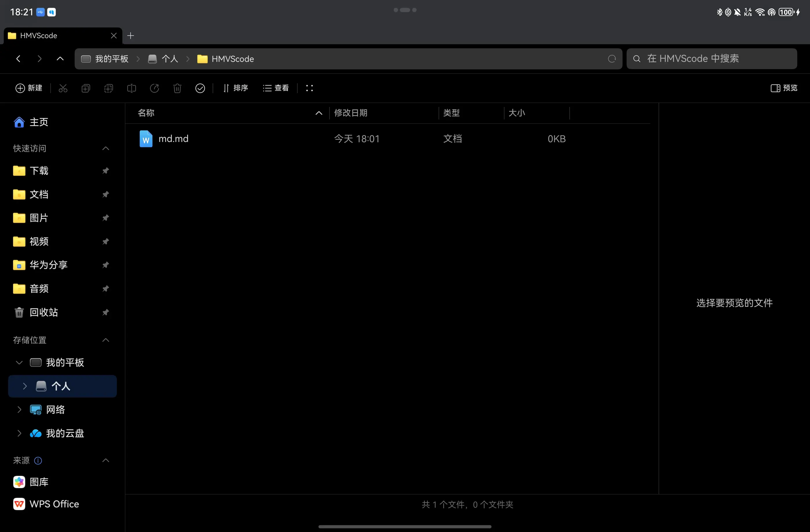Click the select-all checkmark circle icon
Viewport: 810px width, 532px height.
[x=200, y=88]
